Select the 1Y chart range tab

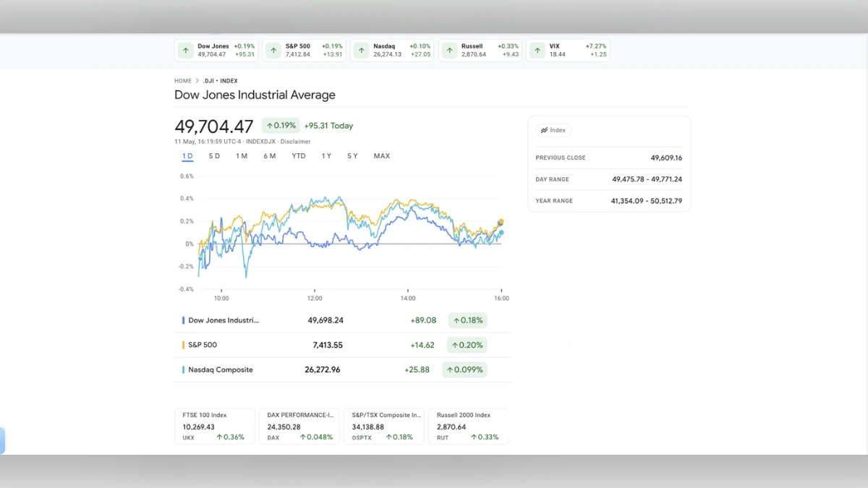pyautogui.click(x=326, y=156)
